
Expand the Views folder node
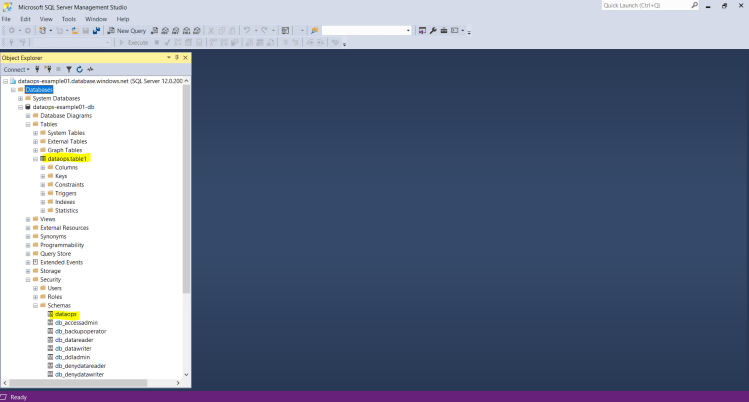point(28,219)
